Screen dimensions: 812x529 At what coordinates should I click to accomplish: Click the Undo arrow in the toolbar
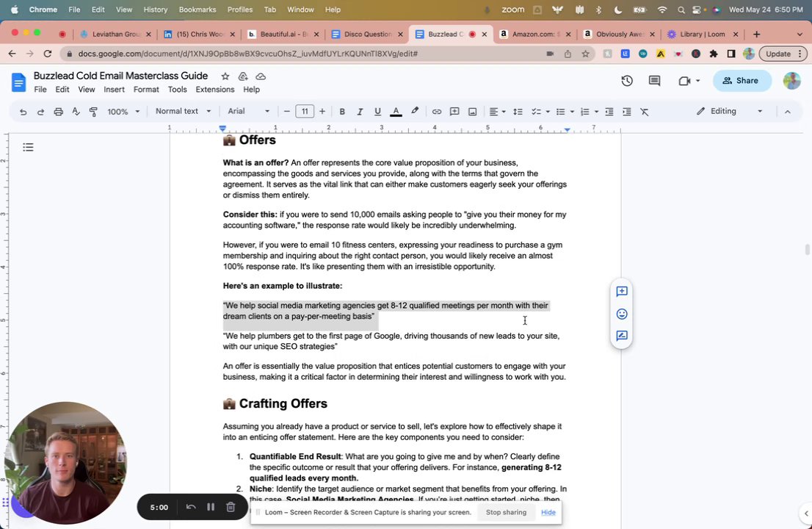tap(23, 112)
